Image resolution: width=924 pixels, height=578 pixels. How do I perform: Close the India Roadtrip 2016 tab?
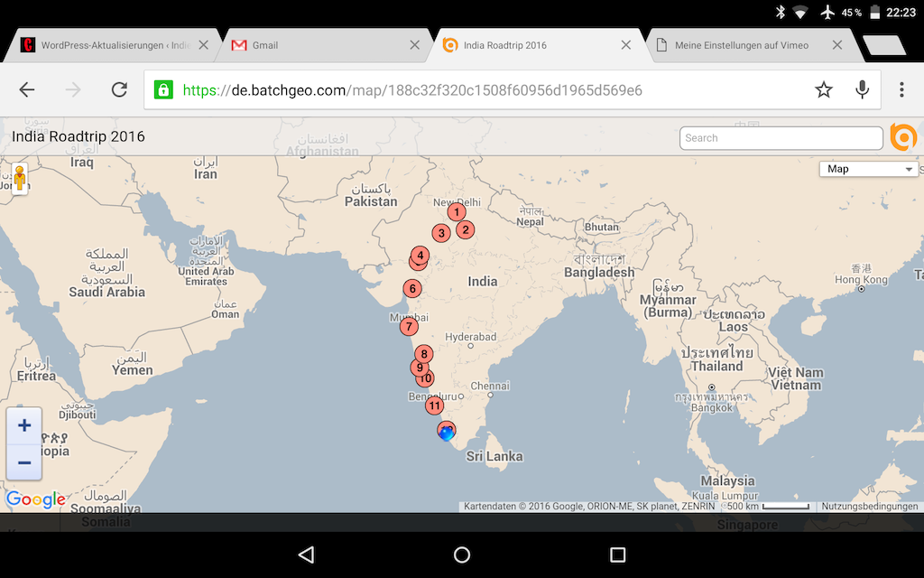tap(626, 45)
